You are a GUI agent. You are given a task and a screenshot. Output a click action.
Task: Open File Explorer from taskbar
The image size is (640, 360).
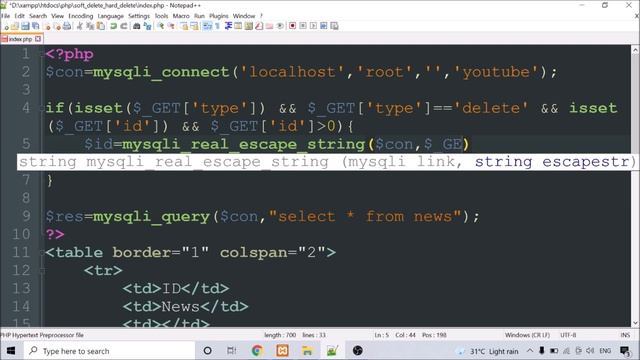[x=307, y=351]
